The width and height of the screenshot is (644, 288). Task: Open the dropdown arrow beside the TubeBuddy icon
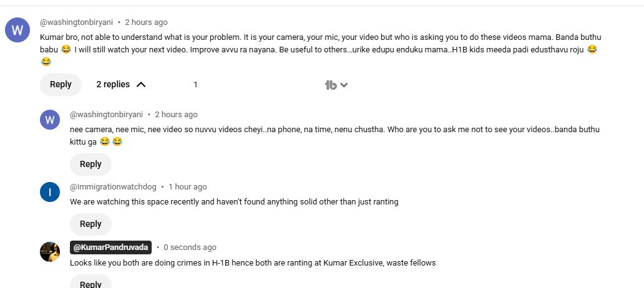point(344,85)
